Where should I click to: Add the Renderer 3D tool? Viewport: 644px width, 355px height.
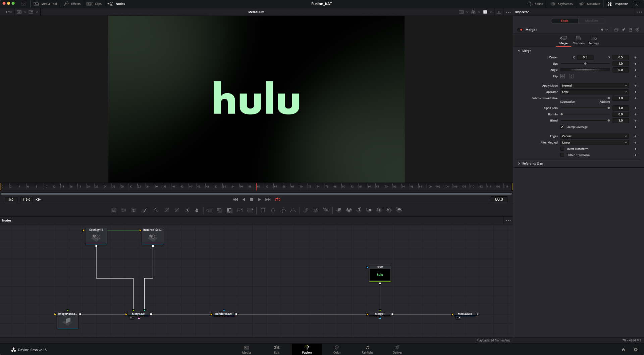399,210
